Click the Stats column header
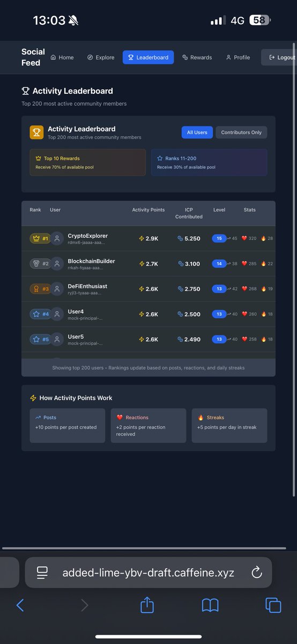 coord(250,210)
